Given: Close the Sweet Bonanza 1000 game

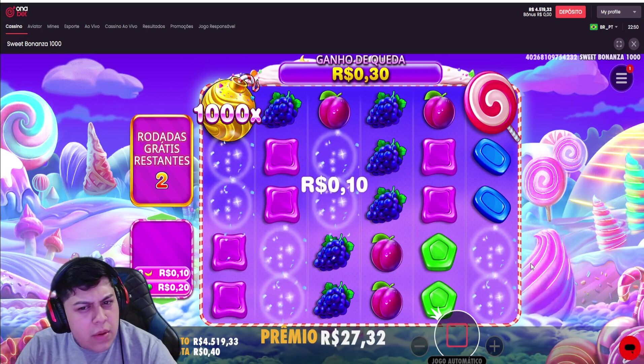Looking at the screenshot, I should tap(634, 44).
